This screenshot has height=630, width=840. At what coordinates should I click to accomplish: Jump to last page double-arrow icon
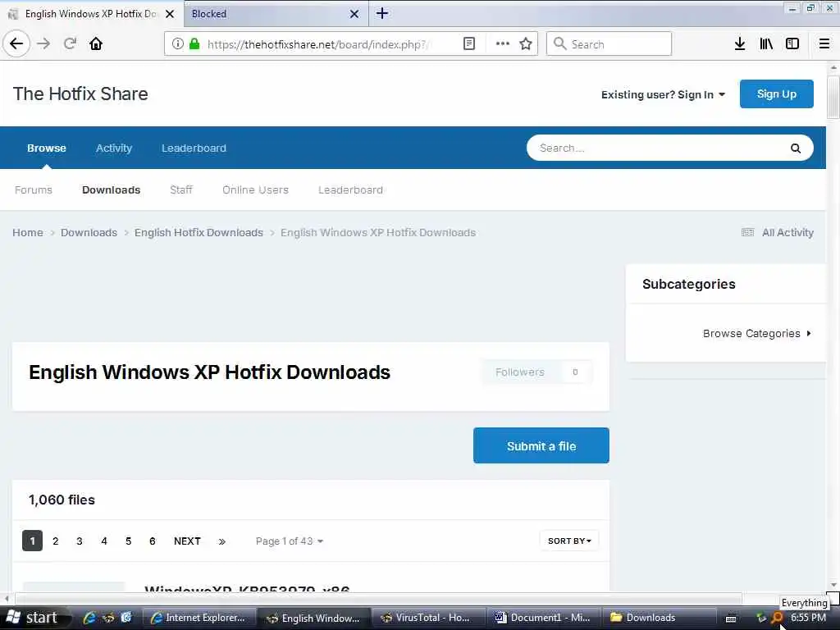[221, 541]
